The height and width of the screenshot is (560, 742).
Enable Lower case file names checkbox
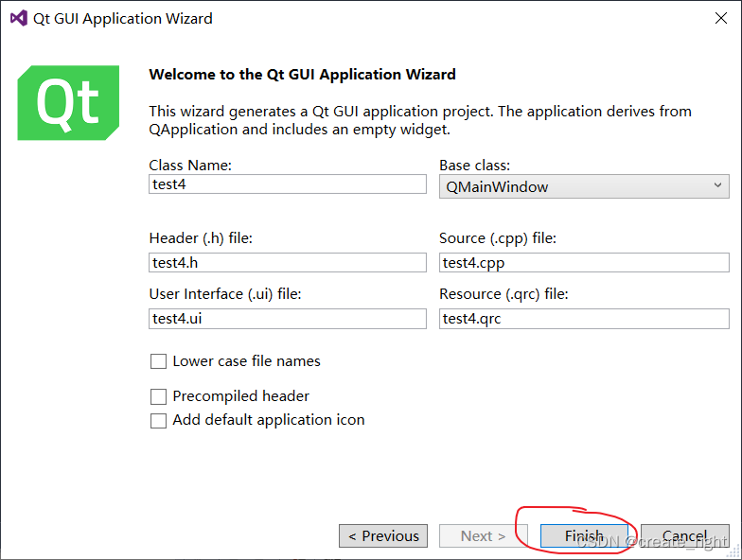coord(158,361)
